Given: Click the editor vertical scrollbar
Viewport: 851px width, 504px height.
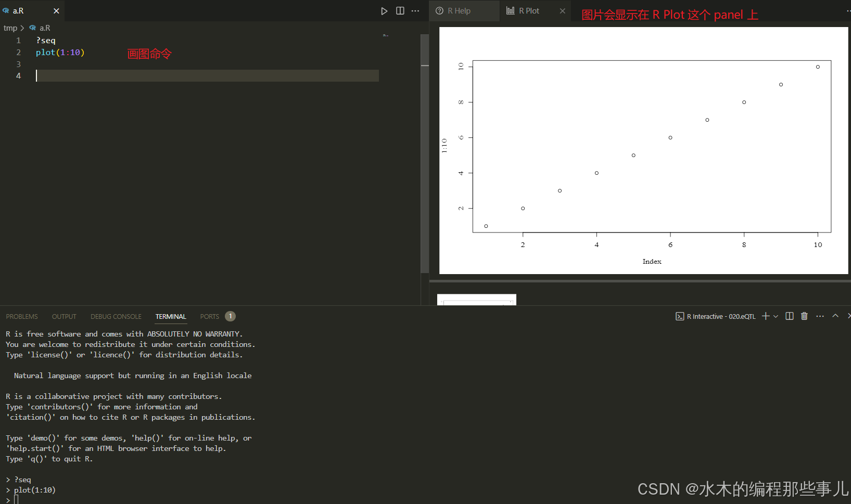Looking at the screenshot, I should [425, 154].
